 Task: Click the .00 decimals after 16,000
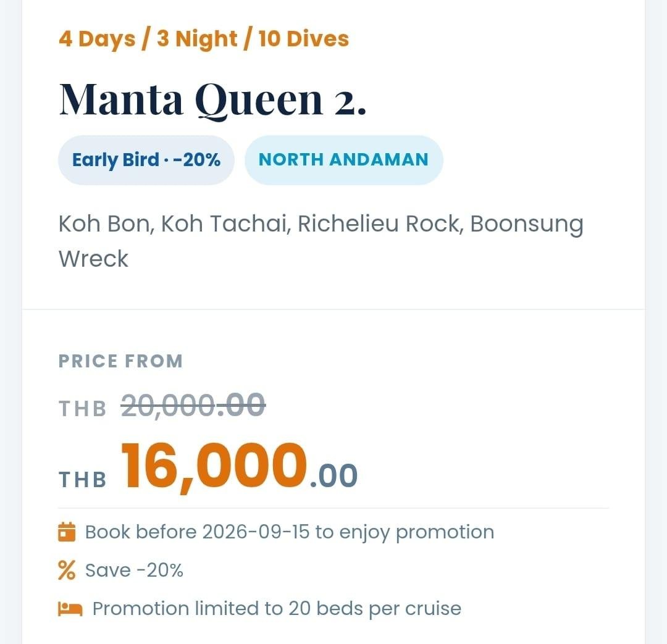coord(334,475)
